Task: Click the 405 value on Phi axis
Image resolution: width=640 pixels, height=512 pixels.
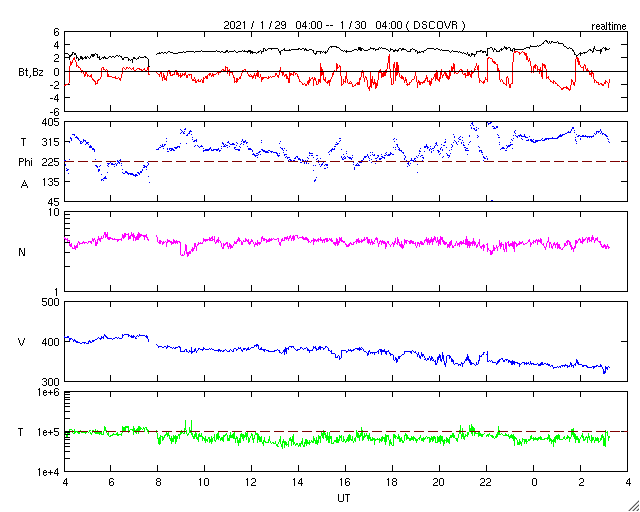Action: pos(52,122)
